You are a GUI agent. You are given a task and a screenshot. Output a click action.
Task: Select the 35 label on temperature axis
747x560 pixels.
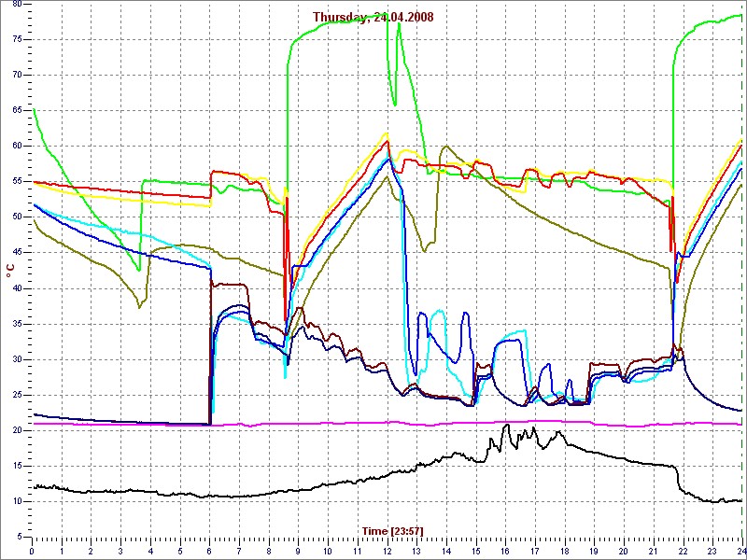tap(16, 324)
